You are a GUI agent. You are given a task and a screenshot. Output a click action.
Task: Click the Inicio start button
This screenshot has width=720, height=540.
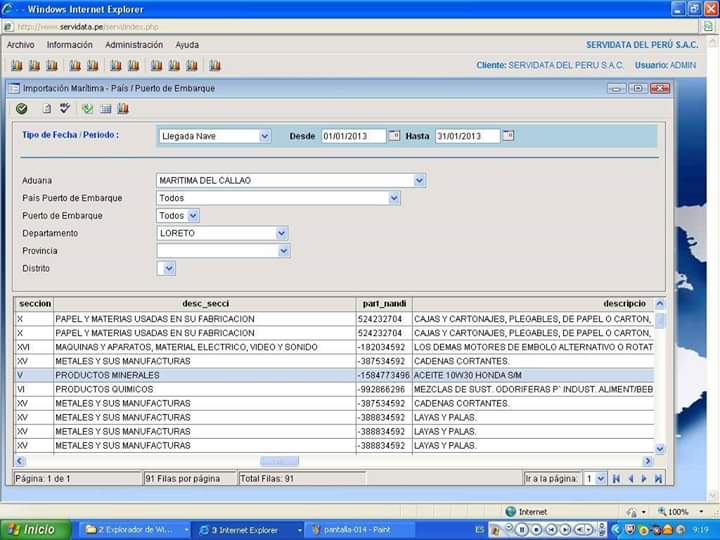pos(34,529)
